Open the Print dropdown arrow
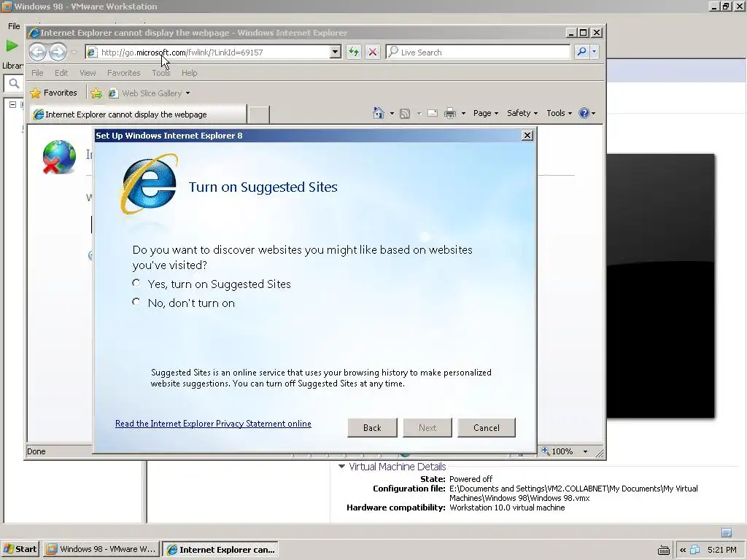The height and width of the screenshot is (560, 747). pyautogui.click(x=463, y=113)
